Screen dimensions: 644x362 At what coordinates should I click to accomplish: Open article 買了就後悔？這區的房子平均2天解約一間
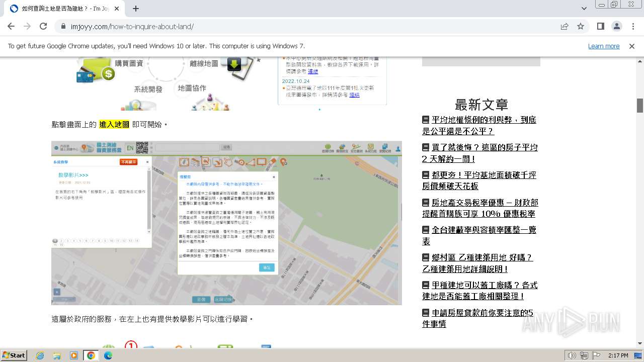480,153
